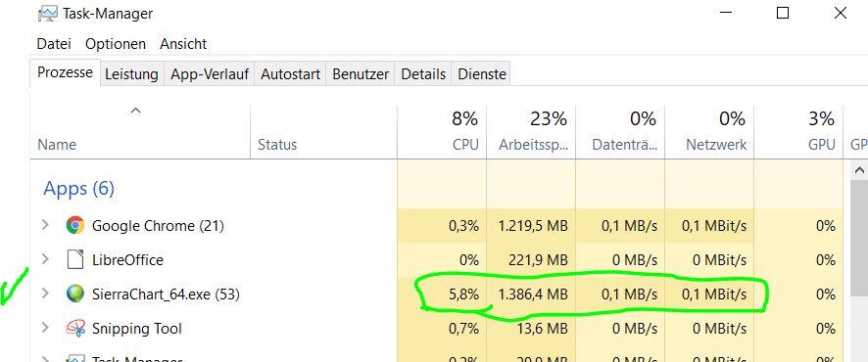Go to the Dienste tab
This screenshot has height=362, width=868.
coord(482,74)
